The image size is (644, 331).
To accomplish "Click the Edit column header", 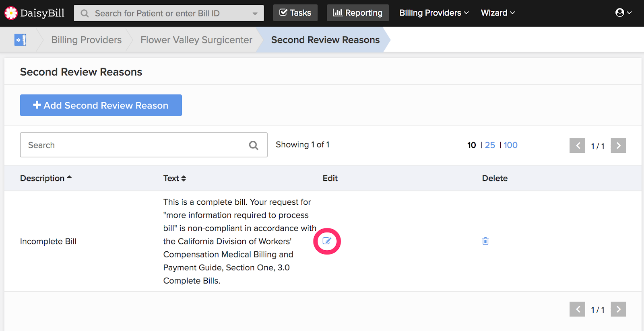I will point(330,178).
